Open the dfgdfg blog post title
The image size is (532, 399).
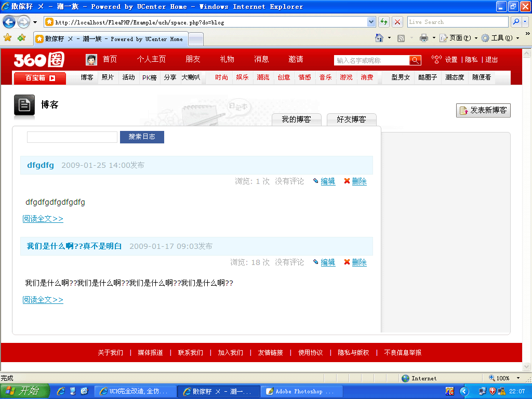[x=41, y=165]
